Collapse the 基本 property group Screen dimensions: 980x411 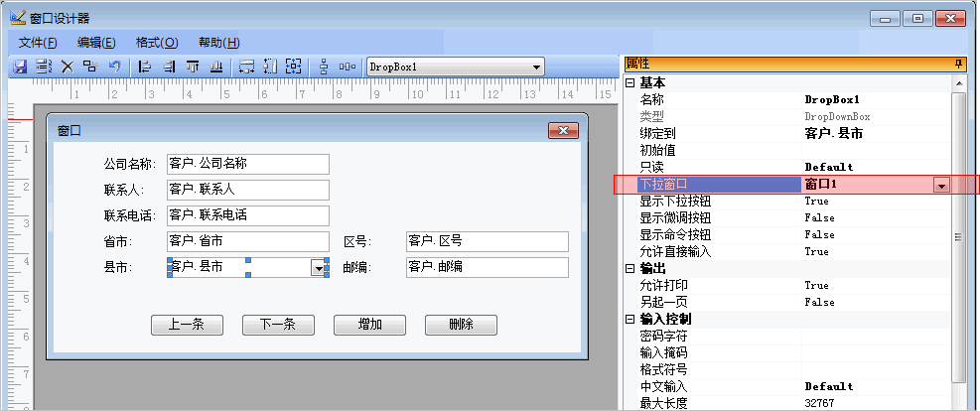630,83
